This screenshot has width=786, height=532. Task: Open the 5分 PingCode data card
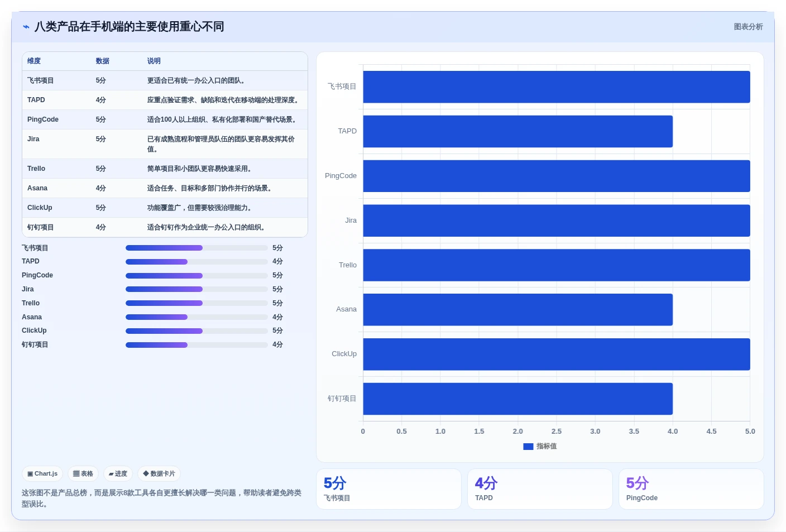click(691, 489)
